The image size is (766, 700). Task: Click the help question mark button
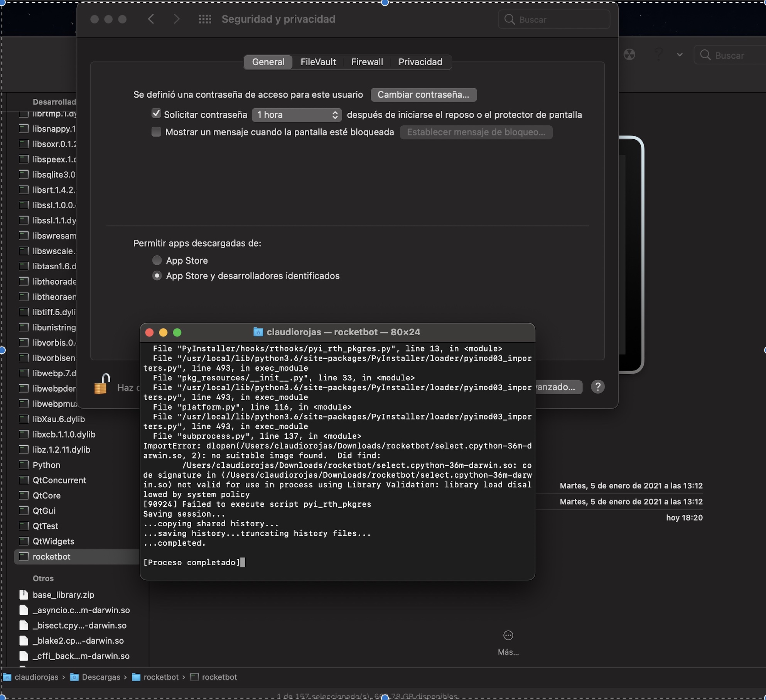tap(597, 387)
